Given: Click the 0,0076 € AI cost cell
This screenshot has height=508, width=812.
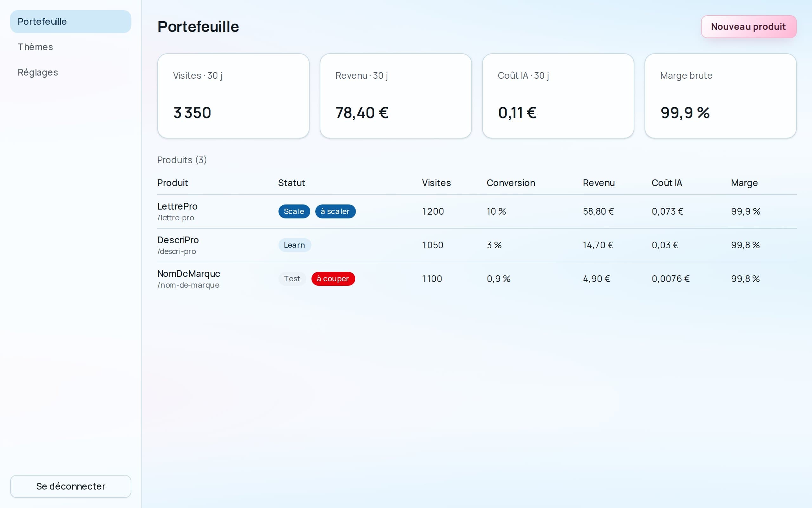Looking at the screenshot, I should 671,278.
